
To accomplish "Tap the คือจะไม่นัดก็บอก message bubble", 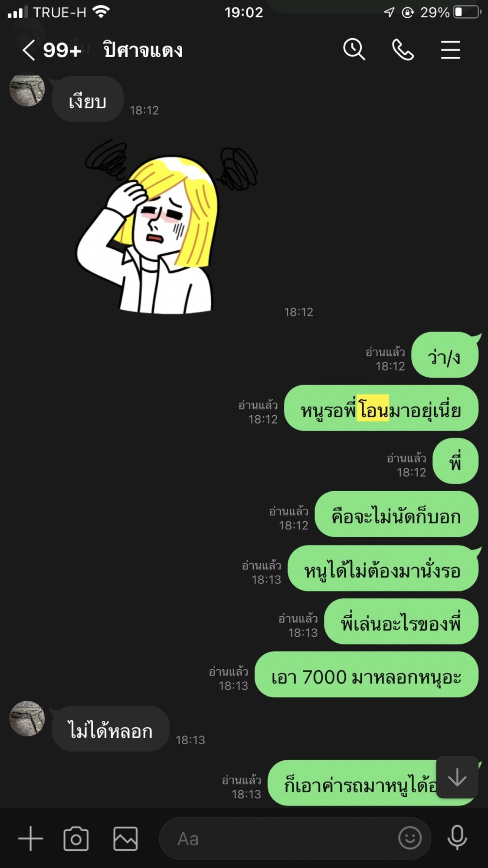I will point(396,515).
